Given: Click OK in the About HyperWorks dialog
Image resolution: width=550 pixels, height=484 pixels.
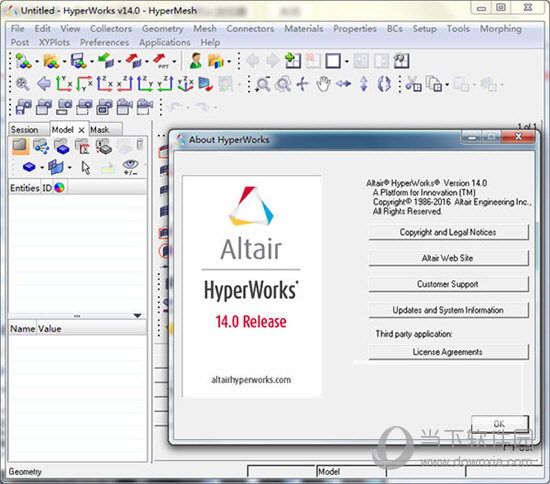Looking at the screenshot, I should [500, 424].
